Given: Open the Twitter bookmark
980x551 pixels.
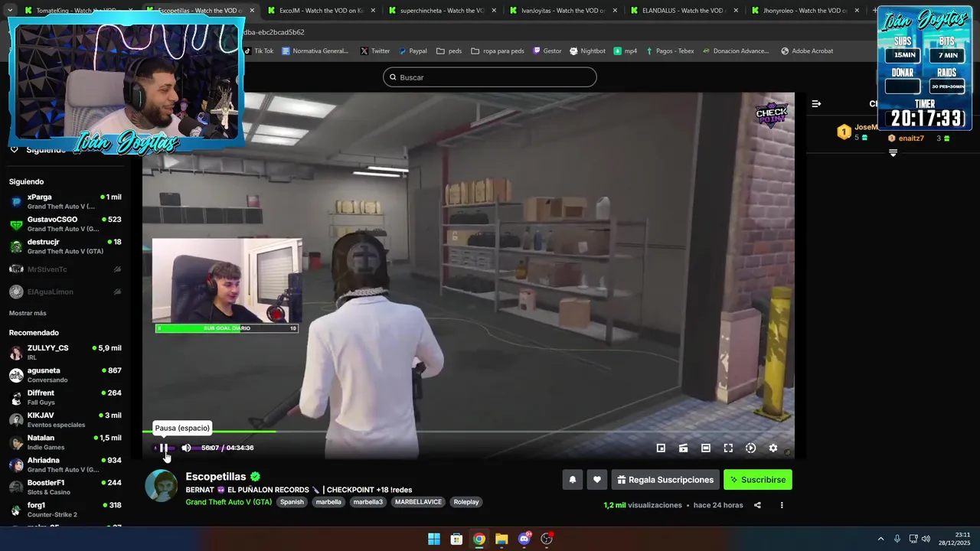Looking at the screenshot, I should pos(374,51).
